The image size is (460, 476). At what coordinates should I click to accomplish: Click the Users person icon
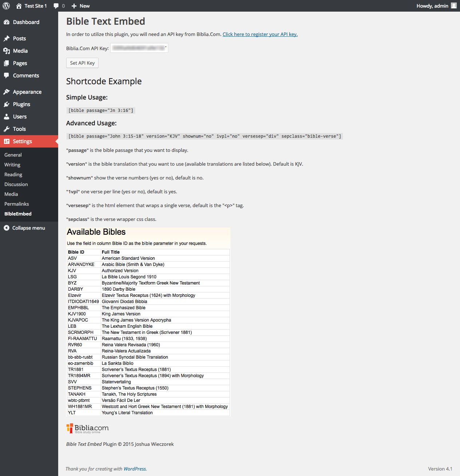[x=7, y=117]
